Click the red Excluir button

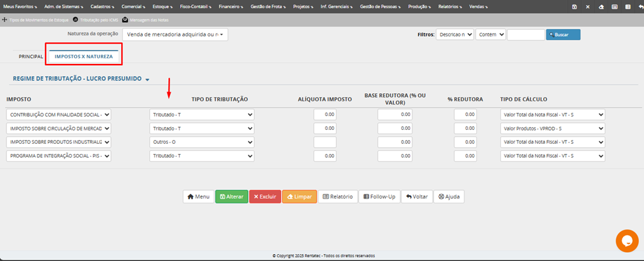(x=265, y=196)
